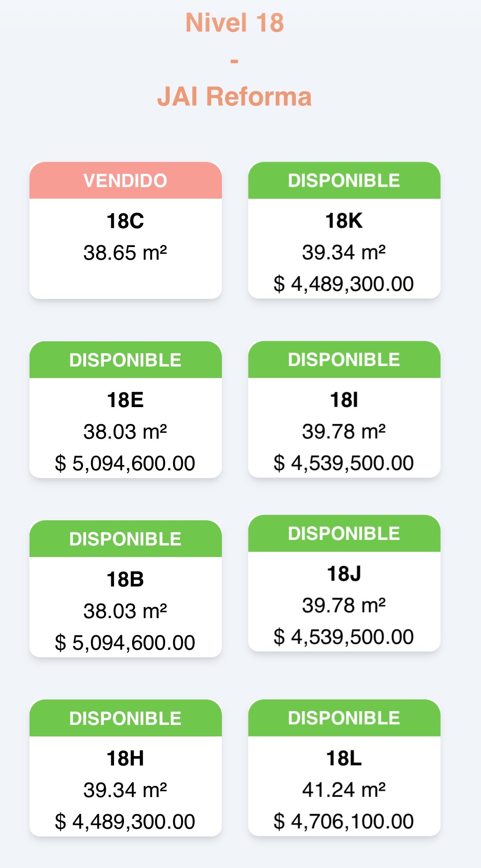Select unit 18H card

tap(125, 768)
